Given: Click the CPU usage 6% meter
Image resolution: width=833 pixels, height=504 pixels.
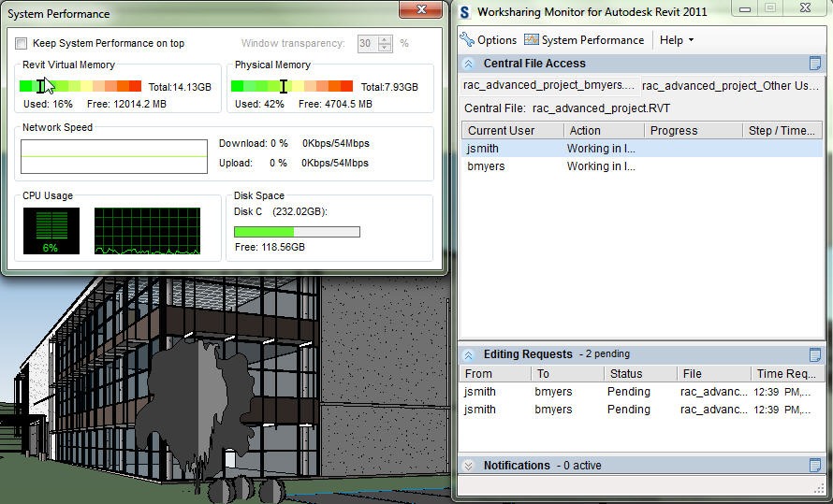Looking at the screenshot, I should [x=51, y=231].
